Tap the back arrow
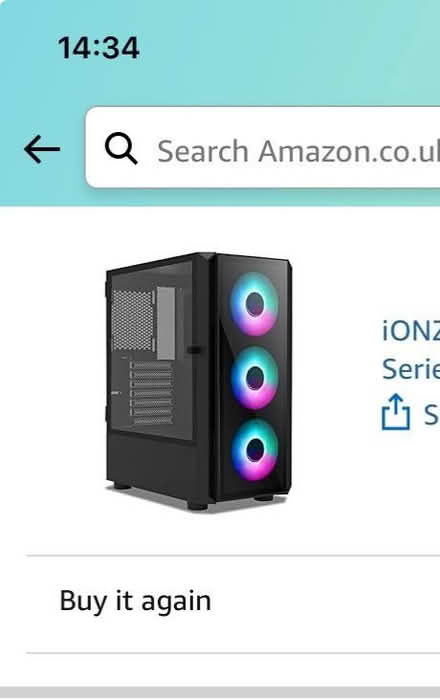This screenshot has height=700, width=440. tap(42, 149)
